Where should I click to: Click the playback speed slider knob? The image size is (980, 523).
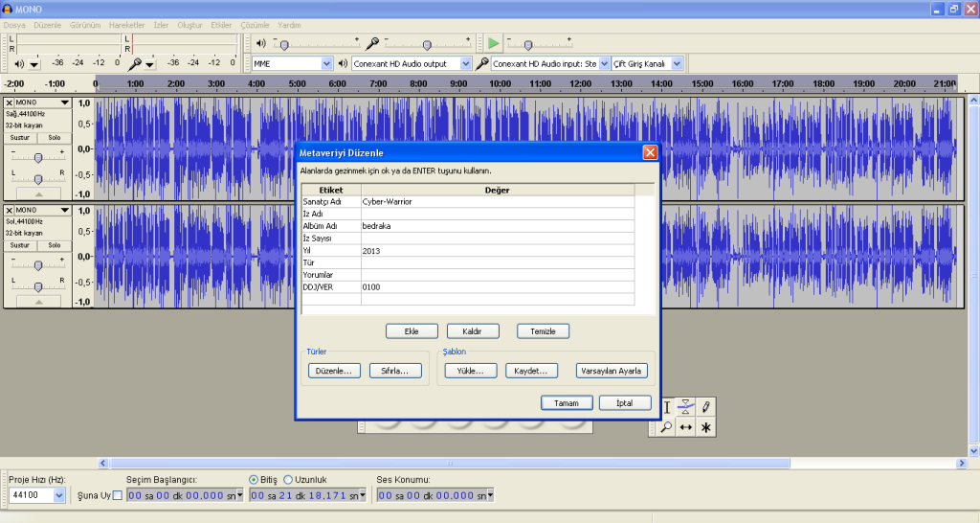[528, 45]
